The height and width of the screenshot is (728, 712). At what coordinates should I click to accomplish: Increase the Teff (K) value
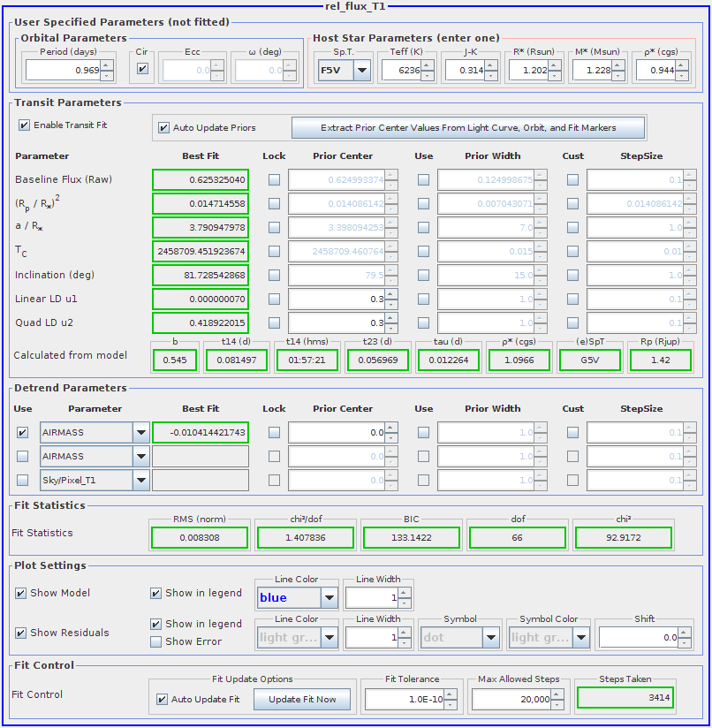(x=427, y=65)
